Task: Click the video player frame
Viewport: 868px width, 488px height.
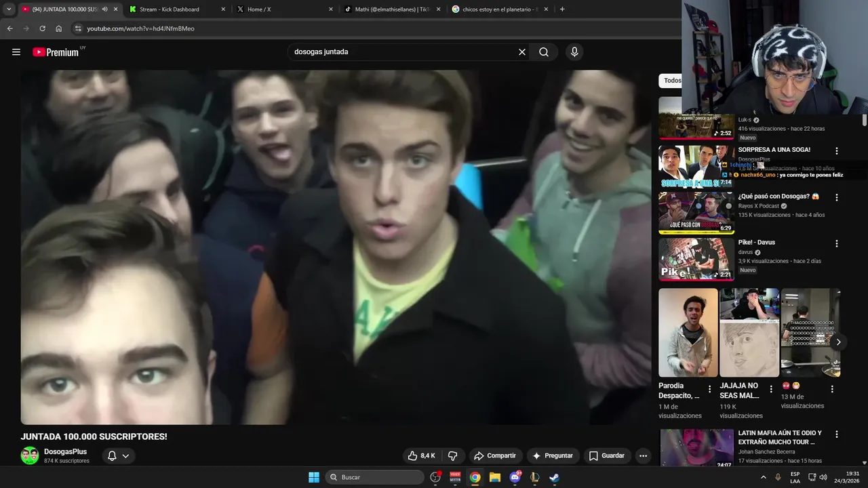Action: tap(336, 247)
